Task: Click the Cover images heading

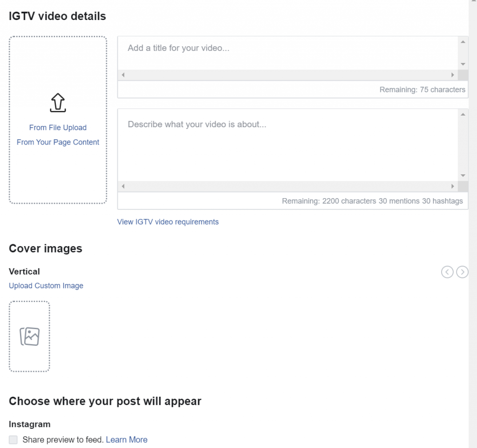Action: pos(46,248)
